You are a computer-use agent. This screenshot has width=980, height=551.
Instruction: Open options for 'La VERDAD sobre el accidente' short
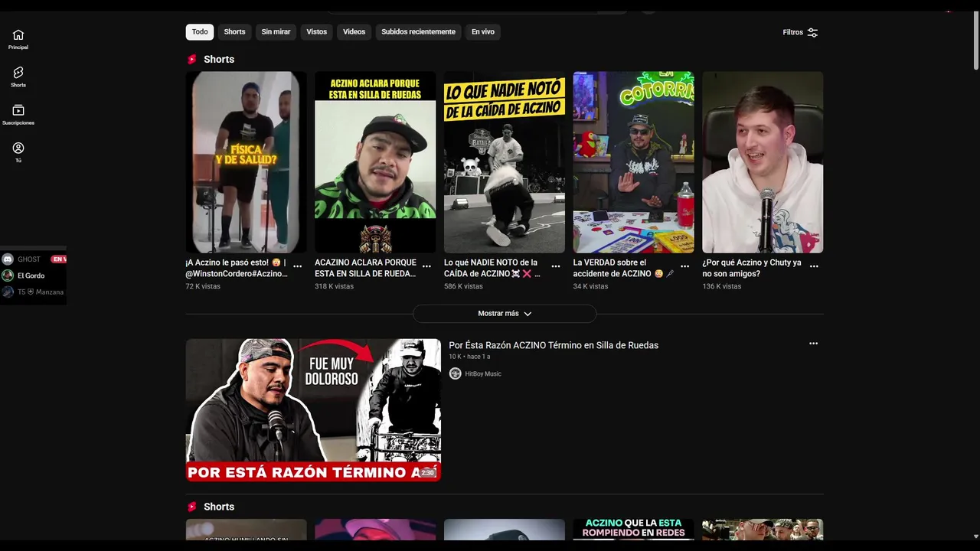click(685, 266)
